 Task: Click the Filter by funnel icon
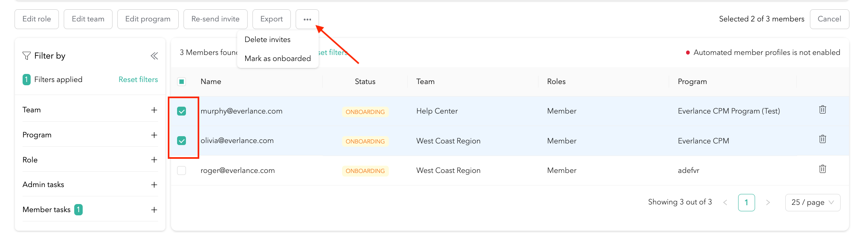27,56
